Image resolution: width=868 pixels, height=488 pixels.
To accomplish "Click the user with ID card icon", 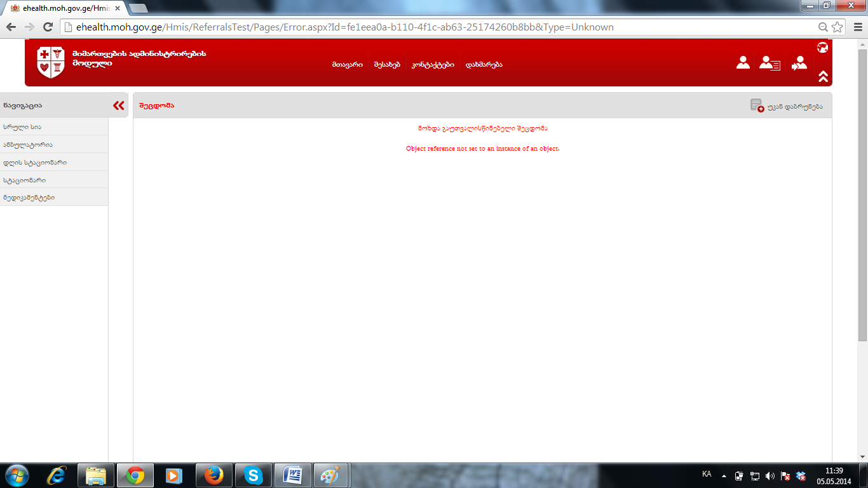I will click(770, 63).
